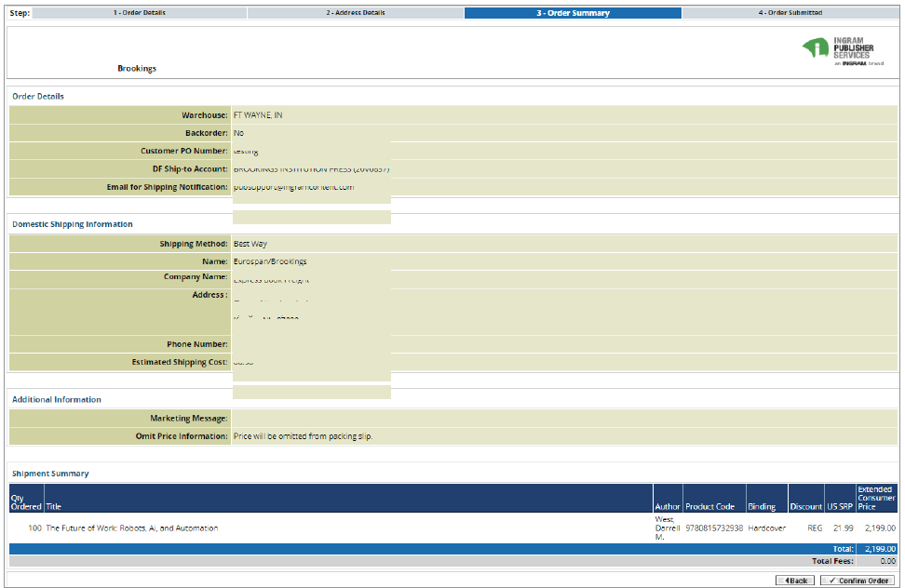Click the item row price 2,199.00

tap(880, 528)
